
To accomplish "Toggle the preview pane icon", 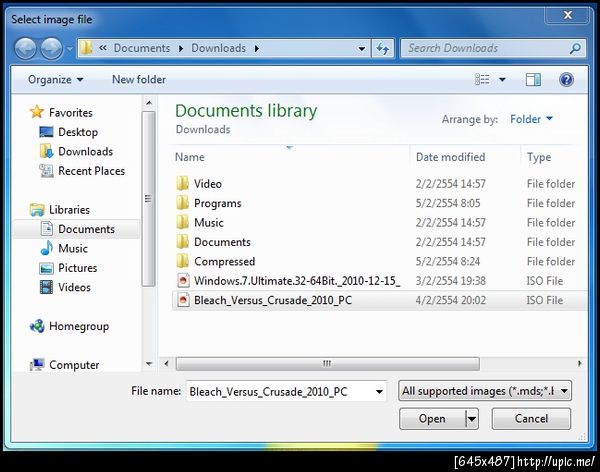I will [533, 80].
